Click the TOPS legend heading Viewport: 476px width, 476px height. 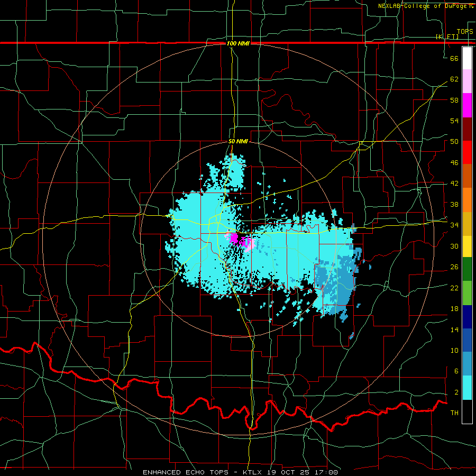click(465, 31)
